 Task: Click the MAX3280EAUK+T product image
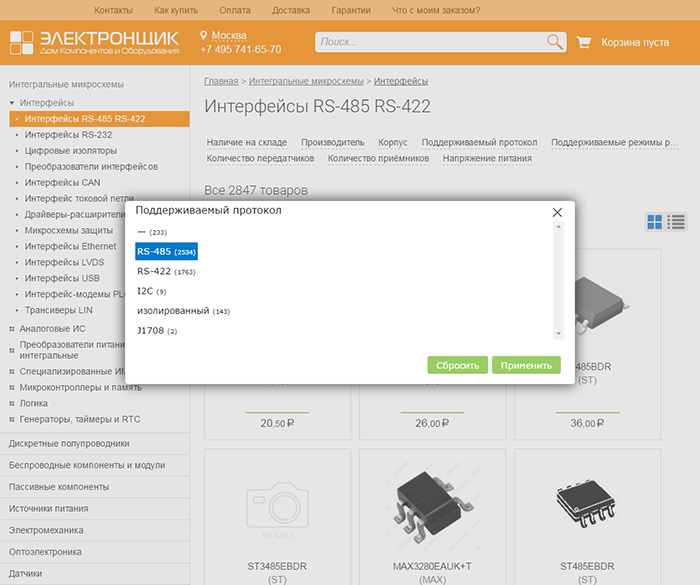[432, 506]
